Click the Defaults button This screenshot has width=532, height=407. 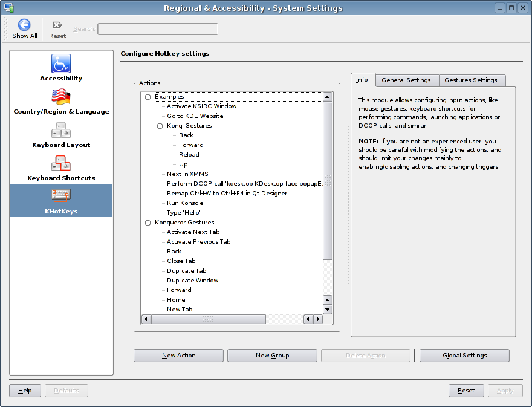click(66, 390)
